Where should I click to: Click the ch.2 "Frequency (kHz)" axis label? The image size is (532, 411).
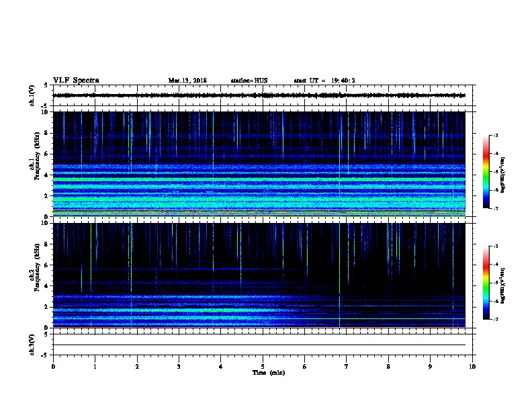coord(37,267)
